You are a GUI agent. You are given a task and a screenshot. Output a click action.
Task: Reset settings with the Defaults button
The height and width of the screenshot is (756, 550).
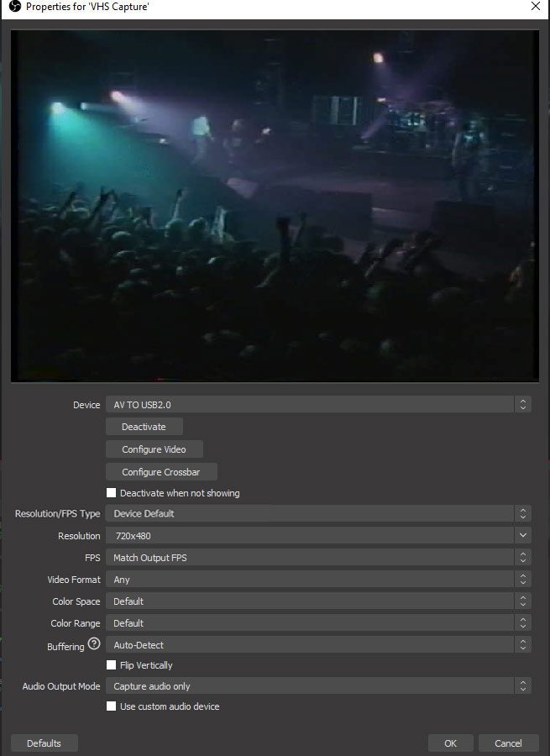tap(44, 743)
